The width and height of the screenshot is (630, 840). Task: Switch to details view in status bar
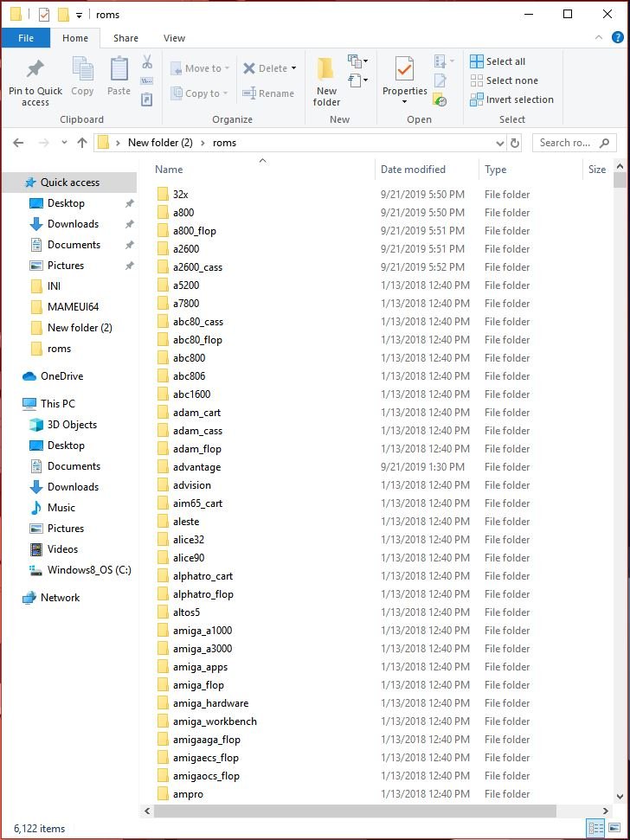(595, 828)
